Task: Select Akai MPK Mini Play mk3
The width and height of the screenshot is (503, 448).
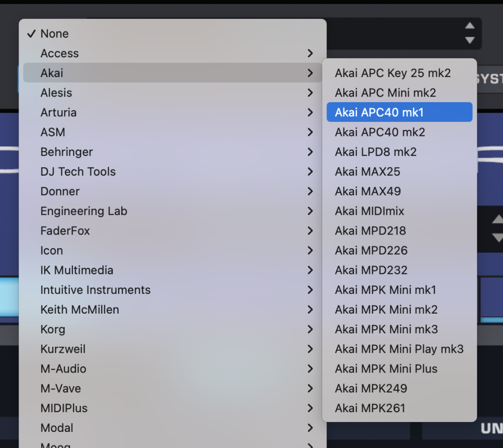Action: tap(399, 349)
